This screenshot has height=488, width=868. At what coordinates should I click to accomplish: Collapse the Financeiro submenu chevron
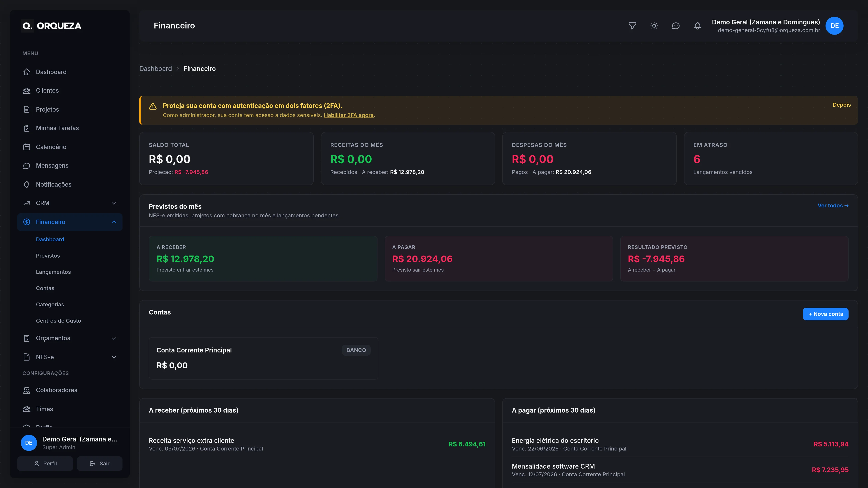[114, 222]
